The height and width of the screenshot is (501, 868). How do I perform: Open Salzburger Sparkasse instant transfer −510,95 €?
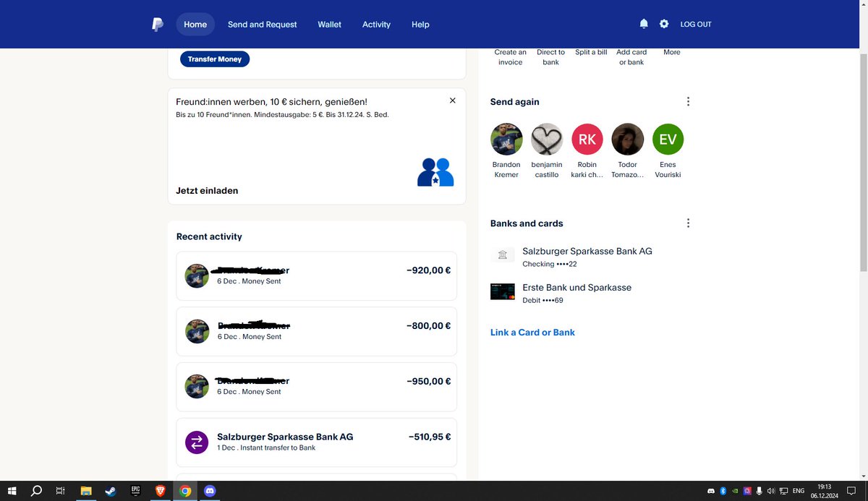pos(317,442)
